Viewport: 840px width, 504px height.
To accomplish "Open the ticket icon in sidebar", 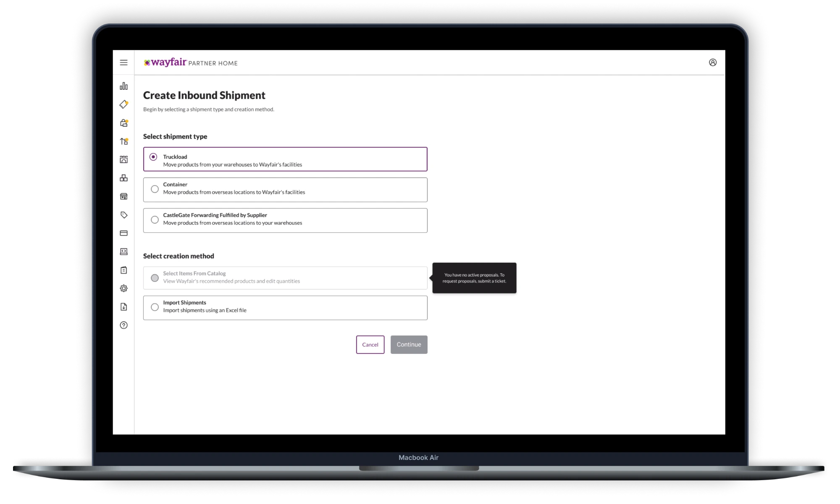I will click(123, 104).
